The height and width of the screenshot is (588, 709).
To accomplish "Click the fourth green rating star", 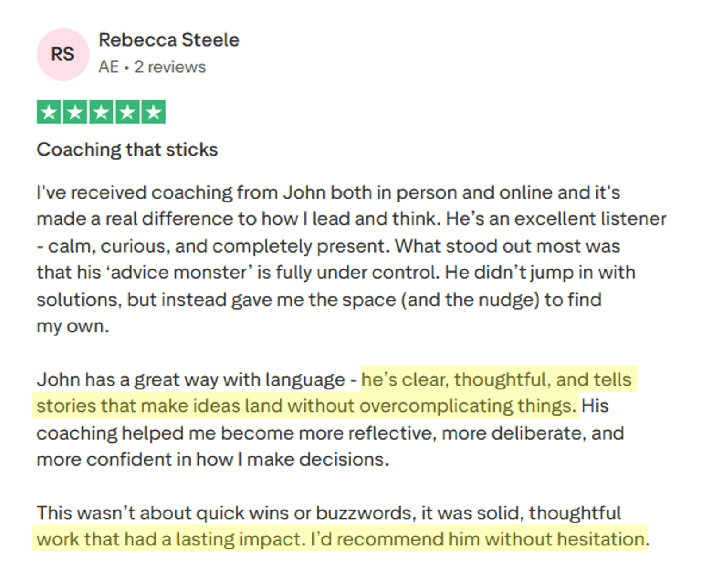I will click(127, 112).
